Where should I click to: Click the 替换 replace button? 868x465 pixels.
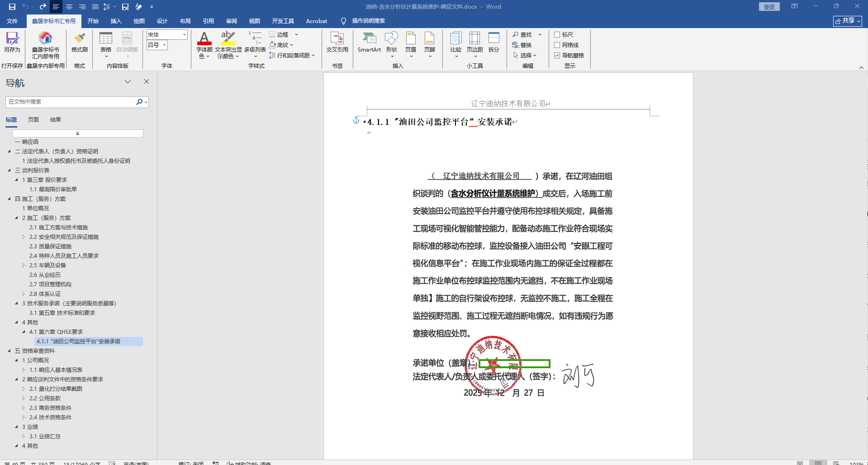522,45
